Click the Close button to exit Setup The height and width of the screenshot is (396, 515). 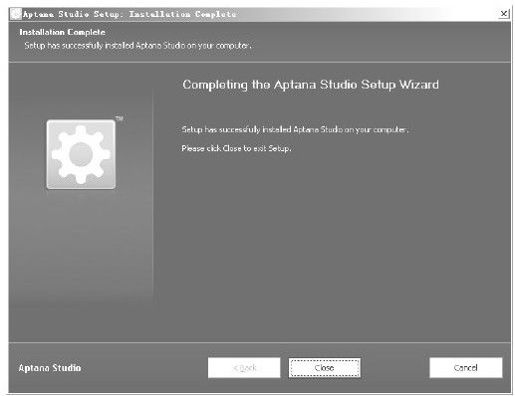point(324,368)
